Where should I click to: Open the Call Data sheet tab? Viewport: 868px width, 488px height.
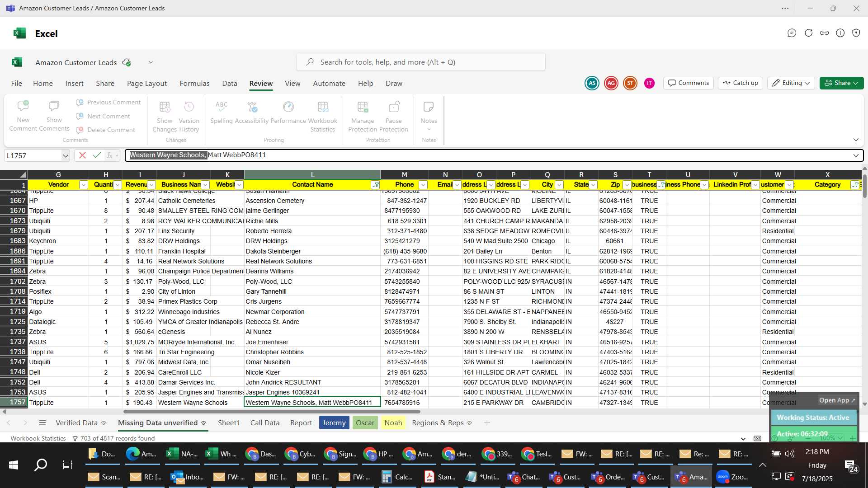265,423
